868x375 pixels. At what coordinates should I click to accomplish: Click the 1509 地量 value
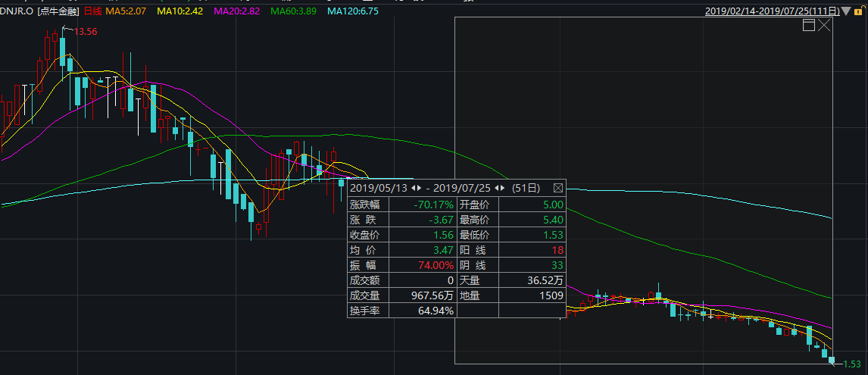[551, 295]
